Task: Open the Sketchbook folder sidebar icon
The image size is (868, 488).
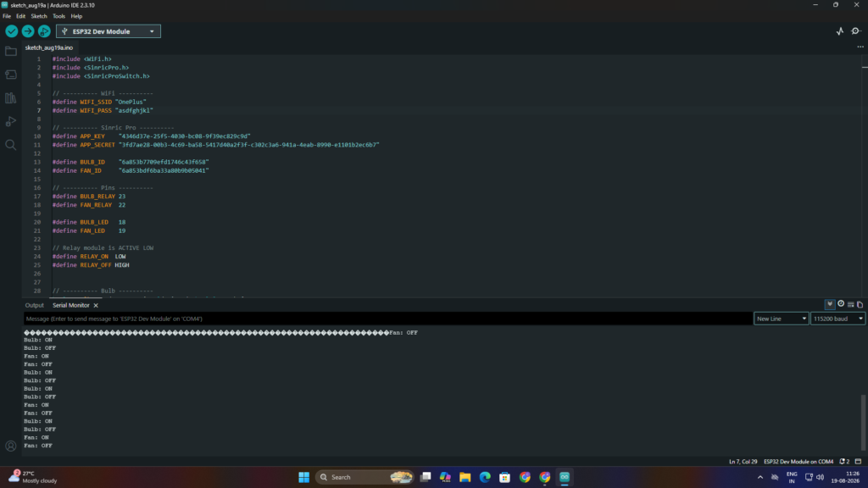Action: coord(10,52)
